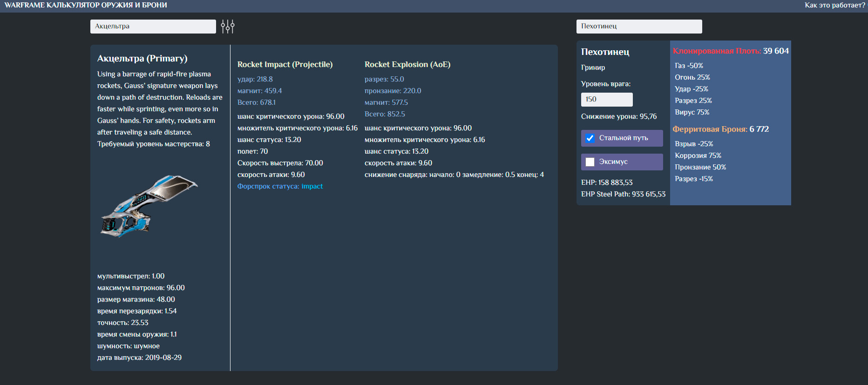Focus the enemy level field showing 150
Screen dimensions: 868x385
(x=606, y=100)
